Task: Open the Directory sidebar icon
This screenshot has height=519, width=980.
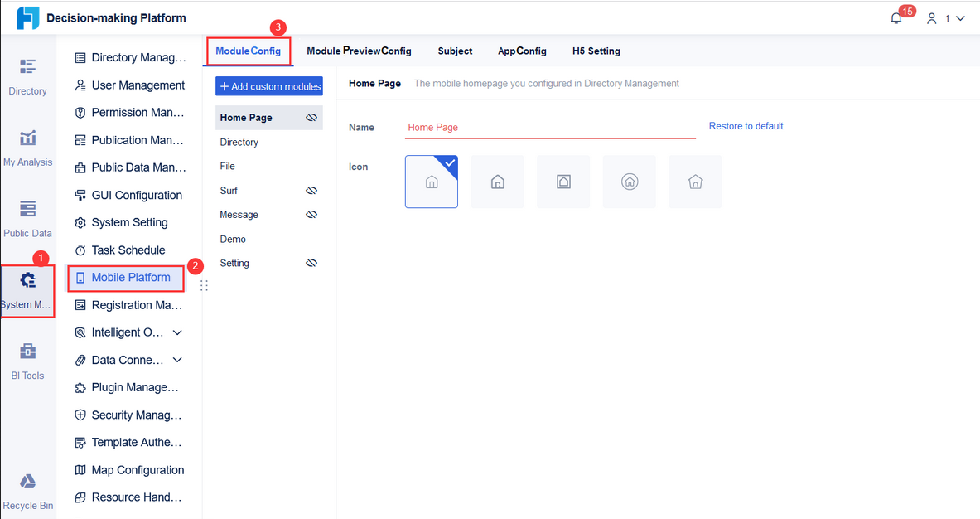Action: click(27, 74)
